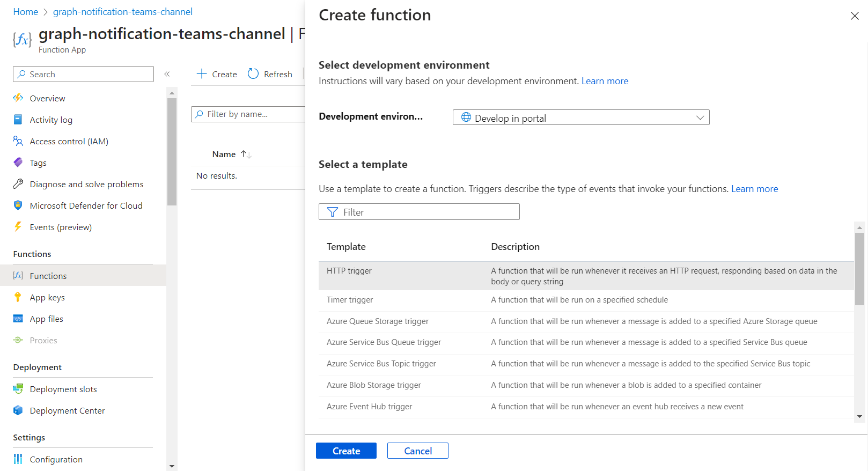Screen dimensions: 868x471
Task: Click the Access control (IAM) people icon
Action: (18, 141)
